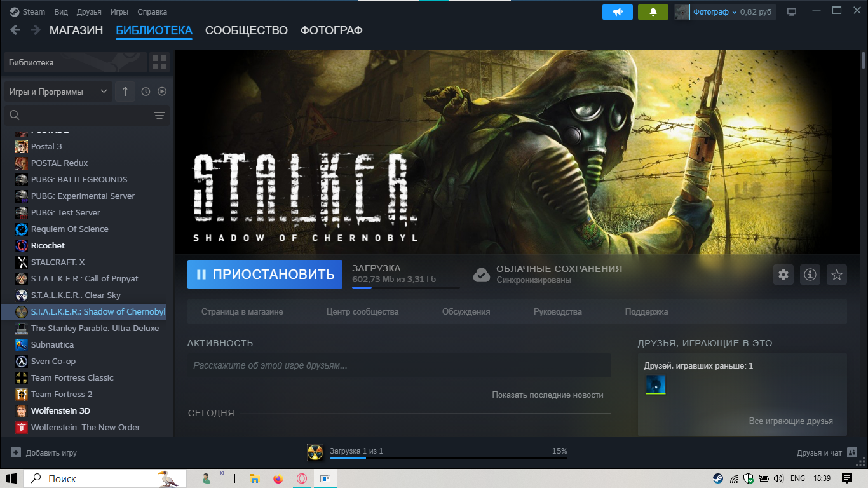Expand Игры и Программы dropdown
The image size is (868, 488).
tap(58, 91)
